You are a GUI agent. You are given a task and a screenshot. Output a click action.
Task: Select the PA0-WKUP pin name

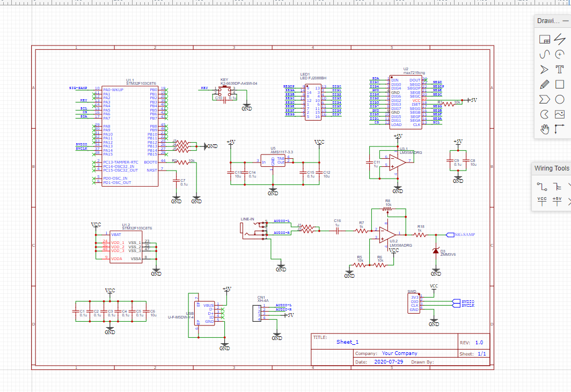pos(113,90)
